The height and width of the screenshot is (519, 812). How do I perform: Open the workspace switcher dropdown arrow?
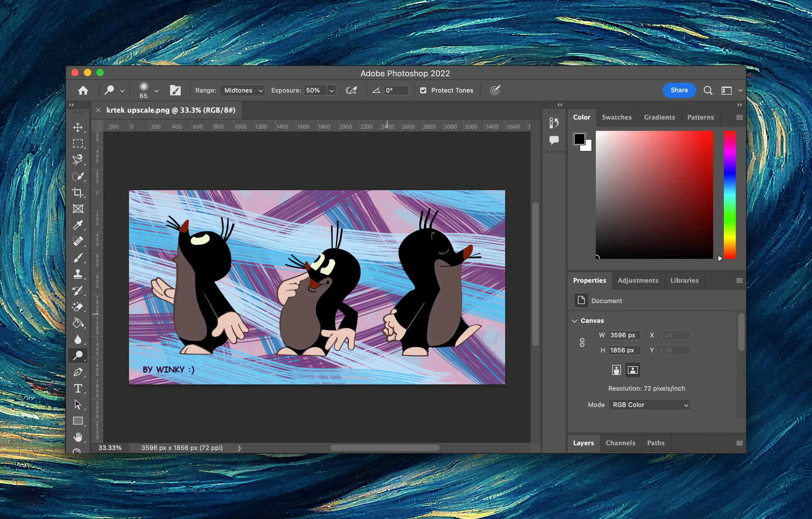pos(740,90)
